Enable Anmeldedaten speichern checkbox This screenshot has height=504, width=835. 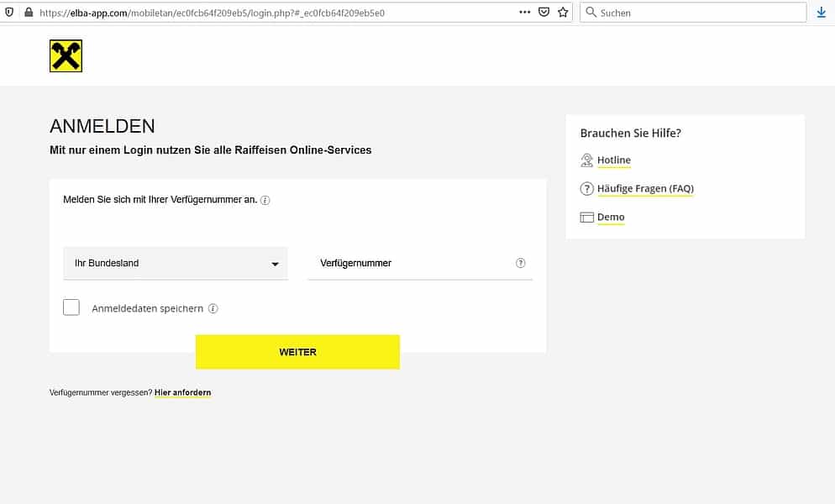[71, 307]
